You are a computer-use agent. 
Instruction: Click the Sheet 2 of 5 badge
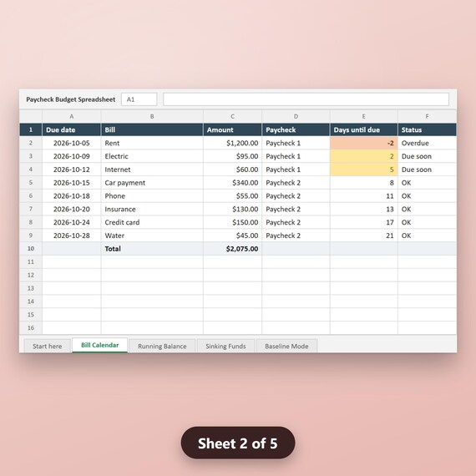coord(238,443)
